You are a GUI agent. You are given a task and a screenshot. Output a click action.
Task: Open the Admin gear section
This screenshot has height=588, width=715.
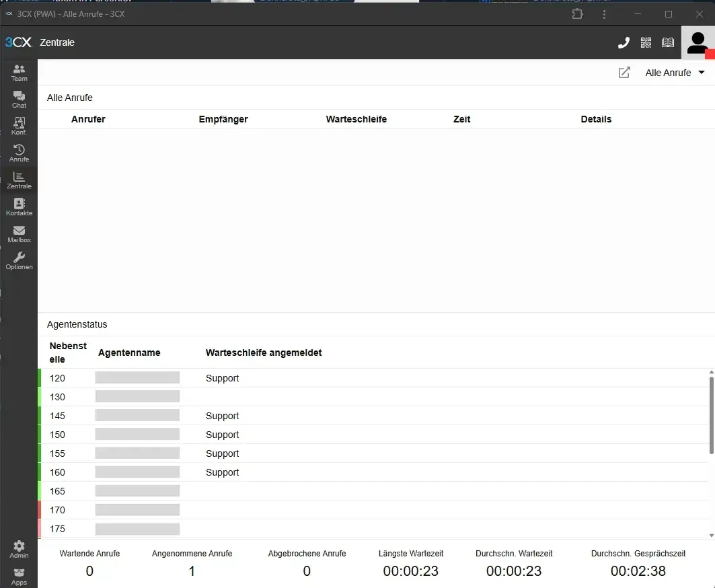click(x=19, y=549)
